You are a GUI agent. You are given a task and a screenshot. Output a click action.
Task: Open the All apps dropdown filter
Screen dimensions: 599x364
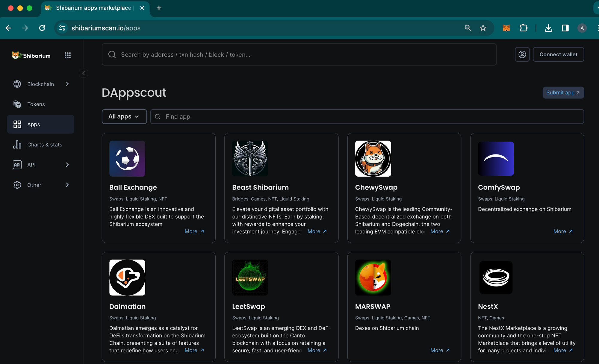tap(124, 116)
